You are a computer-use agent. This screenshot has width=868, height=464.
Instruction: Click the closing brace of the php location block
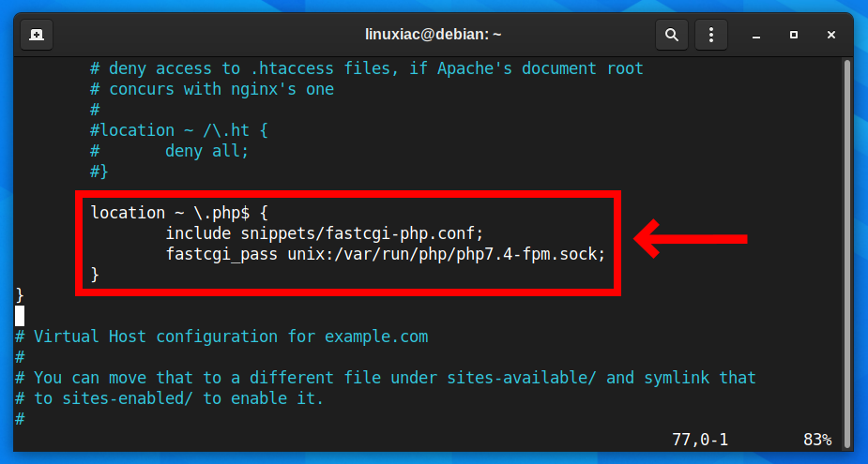(x=95, y=275)
